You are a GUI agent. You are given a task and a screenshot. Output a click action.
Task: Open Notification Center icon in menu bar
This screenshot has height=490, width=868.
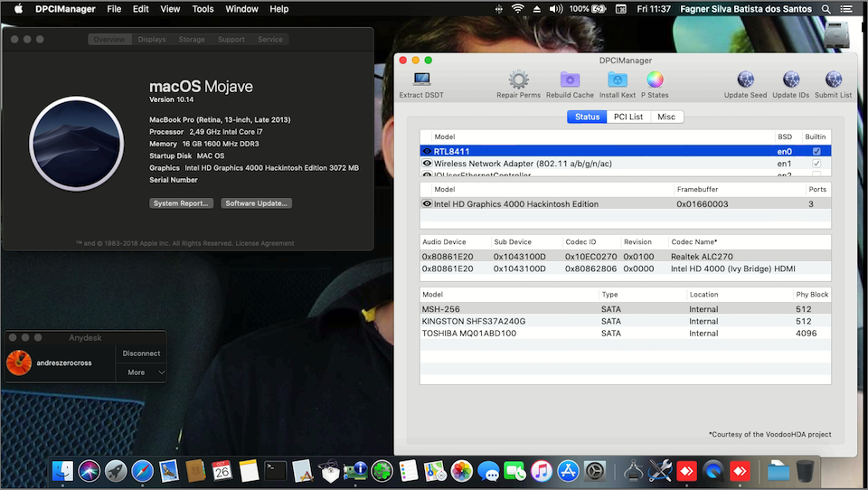846,9
